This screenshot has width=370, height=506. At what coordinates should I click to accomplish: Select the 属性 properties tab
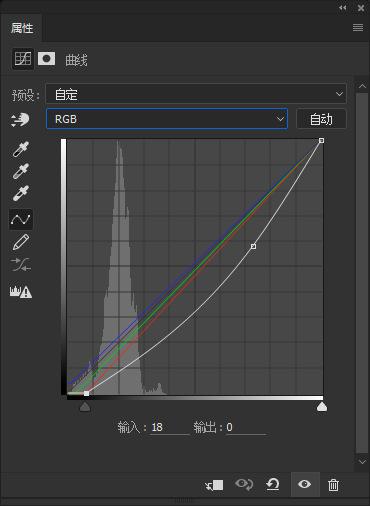[22, 28]
